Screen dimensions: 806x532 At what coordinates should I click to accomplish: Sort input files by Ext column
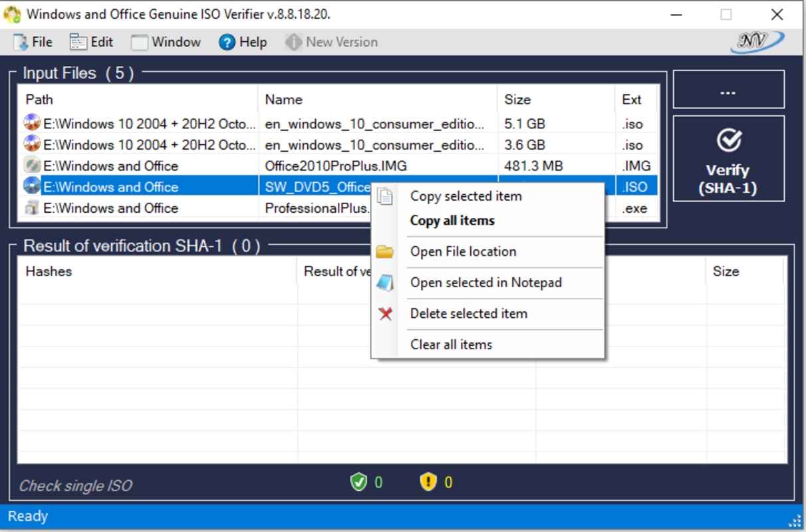[x=636, y=100]
